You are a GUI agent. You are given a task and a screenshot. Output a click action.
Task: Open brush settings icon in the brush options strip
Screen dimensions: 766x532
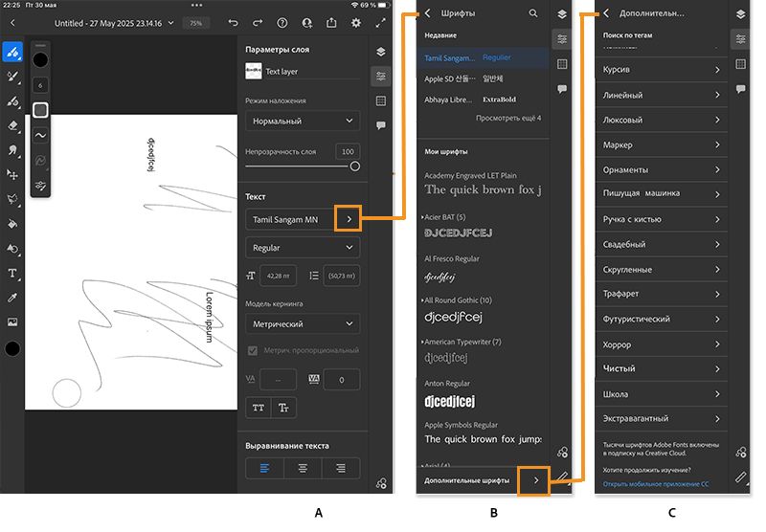(x=40, y=186)
